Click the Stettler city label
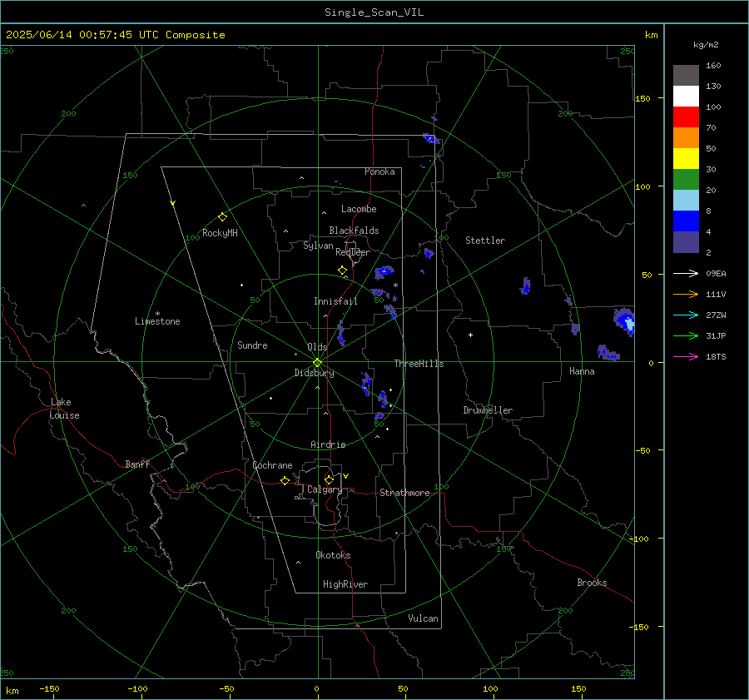749x700 pixels. (485, 241)
